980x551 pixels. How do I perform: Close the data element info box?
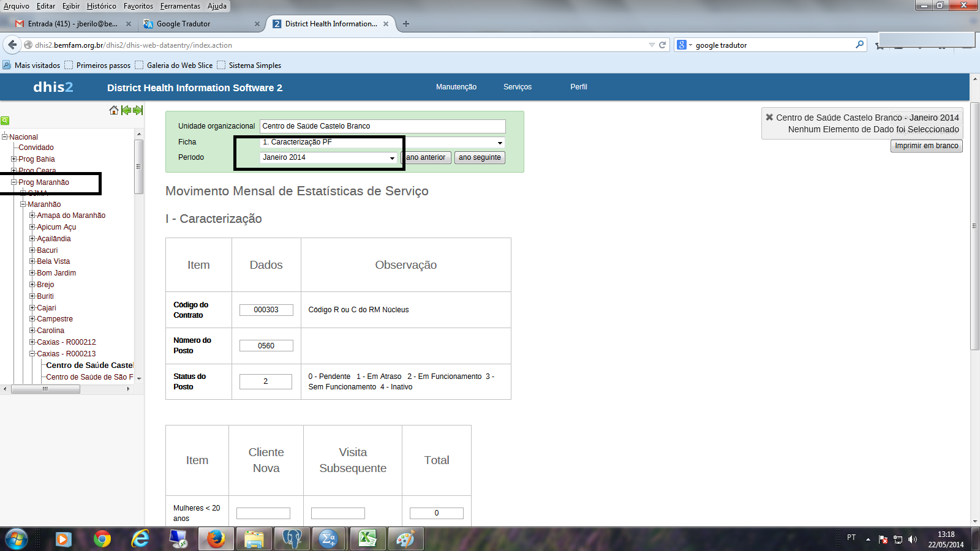pos(769,117)
